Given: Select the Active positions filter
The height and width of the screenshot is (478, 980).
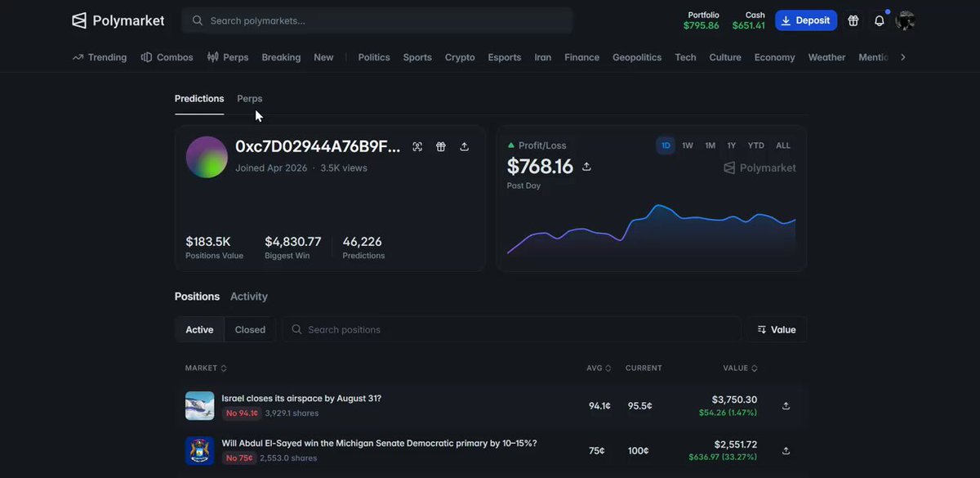Looking at the screenshot, I should 199,329.
